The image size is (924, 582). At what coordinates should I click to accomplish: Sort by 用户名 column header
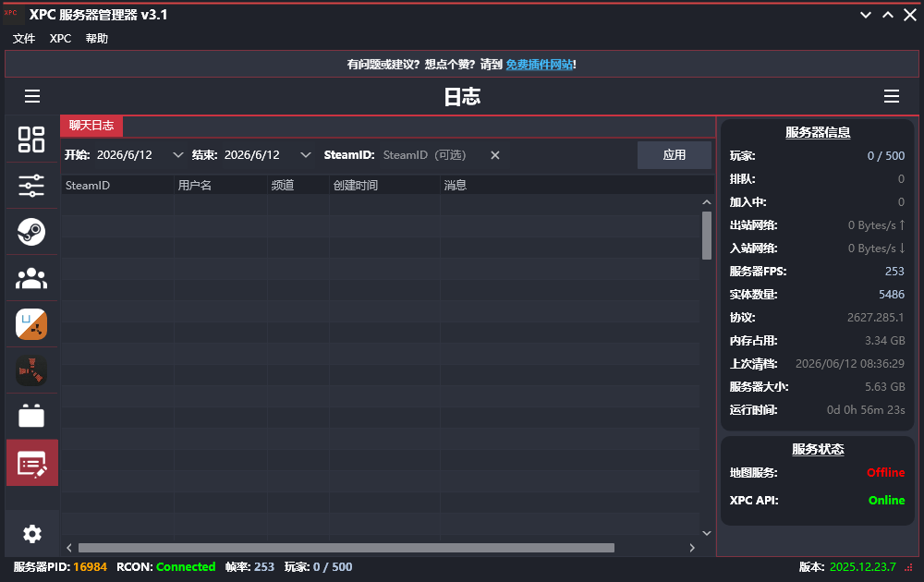pos(221,185)
